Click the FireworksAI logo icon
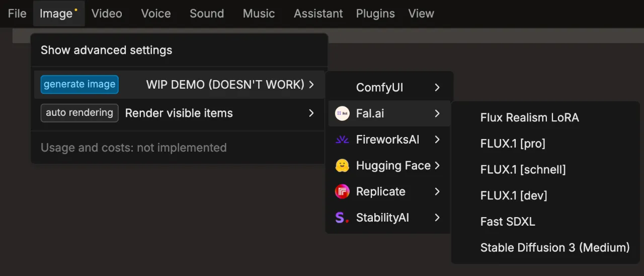This screenshot has width=644, height=276. 342,140
